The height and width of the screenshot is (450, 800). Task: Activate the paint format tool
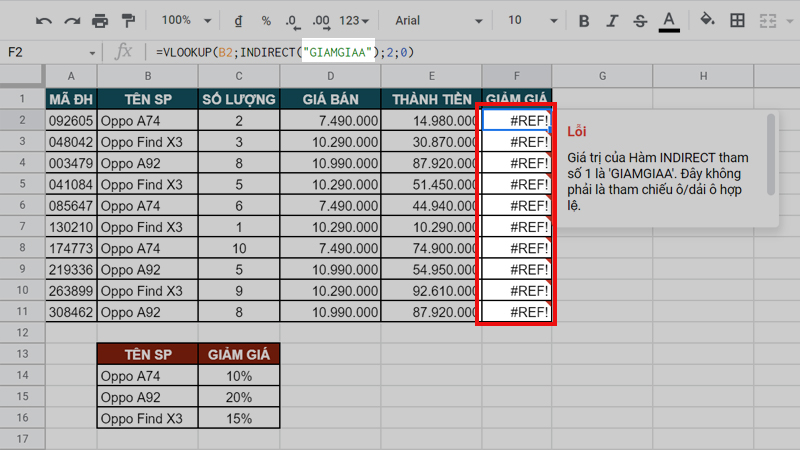tap(129, 21)
